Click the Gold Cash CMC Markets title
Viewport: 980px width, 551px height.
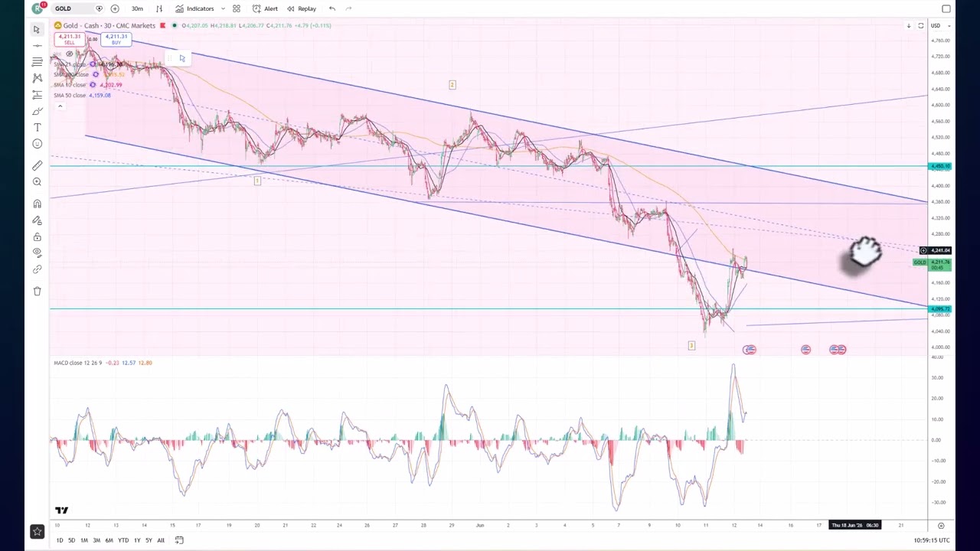coord(109,25)
